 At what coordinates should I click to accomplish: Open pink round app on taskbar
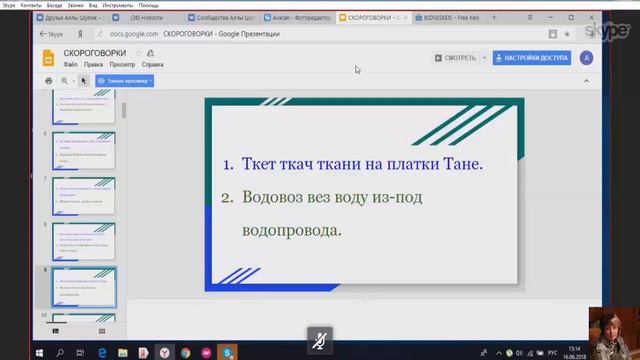206,353
